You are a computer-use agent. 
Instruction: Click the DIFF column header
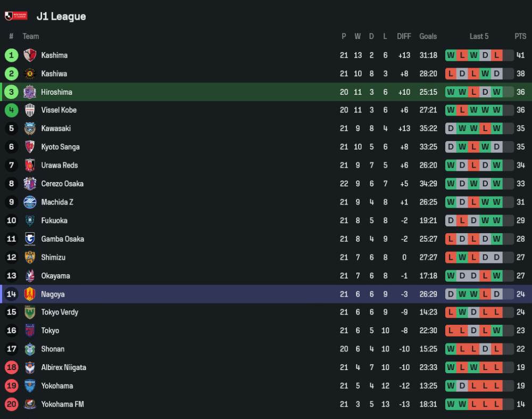point(404,36)
